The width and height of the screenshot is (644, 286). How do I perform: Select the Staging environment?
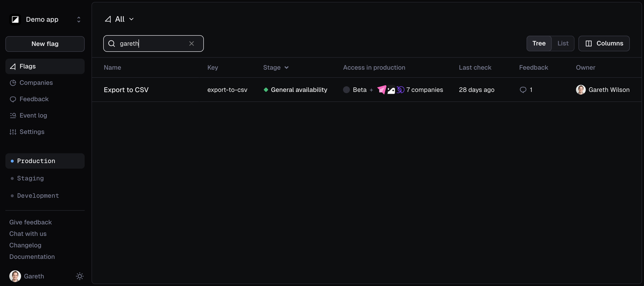[x=45, y=178]
